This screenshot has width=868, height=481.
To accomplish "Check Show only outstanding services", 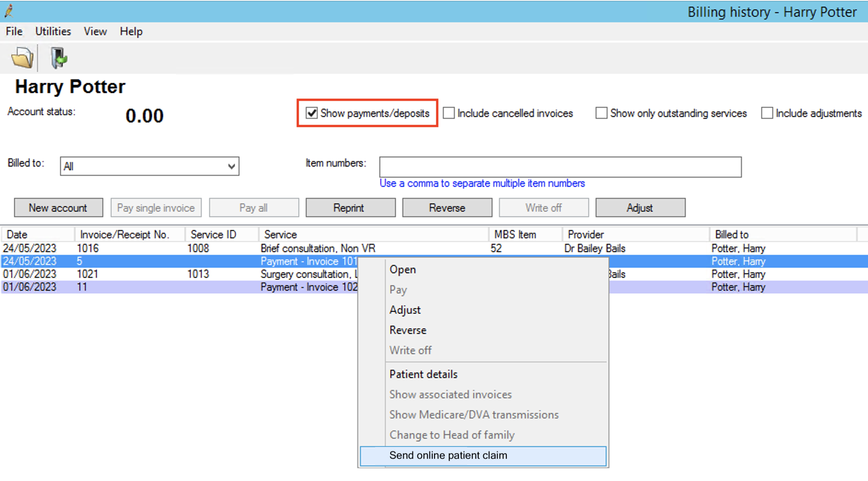I will point(601,113).
